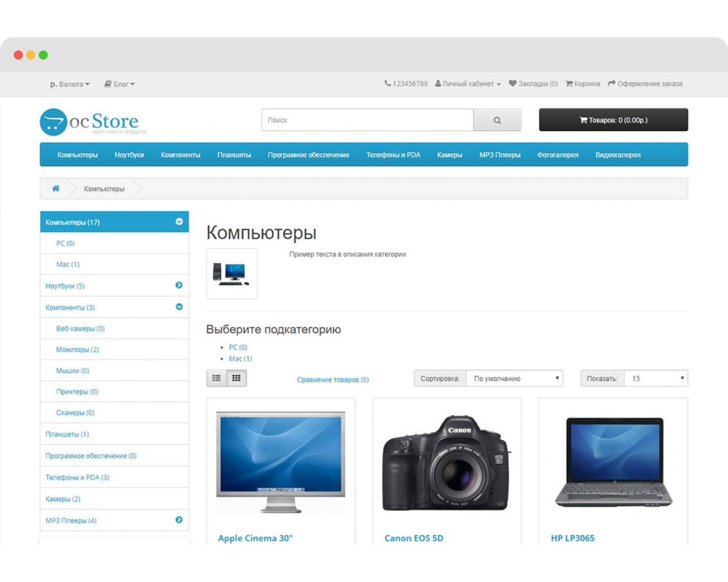Switch products to grid view
728x582 pixels.
(237, 378)
